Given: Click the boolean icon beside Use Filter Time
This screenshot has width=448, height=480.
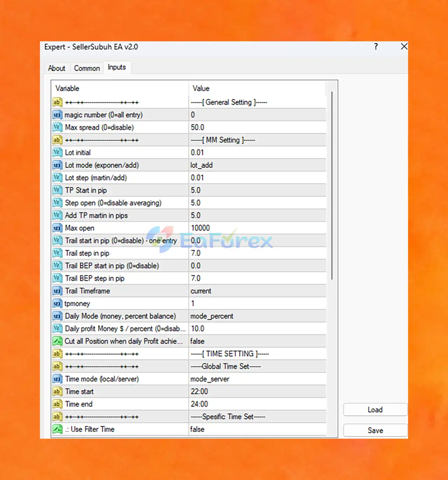Looking at the screenshot, I should tap(57, 429).
